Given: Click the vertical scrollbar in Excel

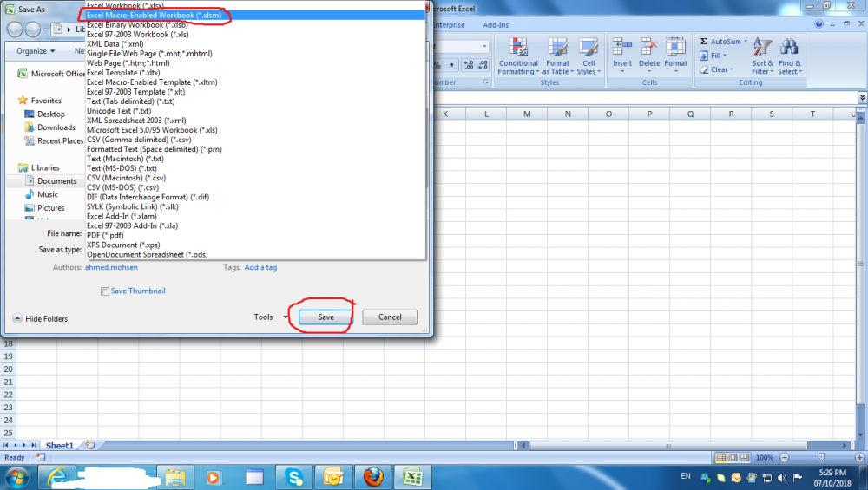Looking at the screenshot, I should click(861, 264).
